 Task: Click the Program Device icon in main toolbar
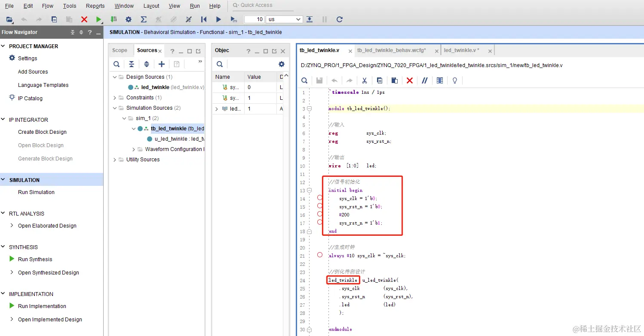pos(113,19)
